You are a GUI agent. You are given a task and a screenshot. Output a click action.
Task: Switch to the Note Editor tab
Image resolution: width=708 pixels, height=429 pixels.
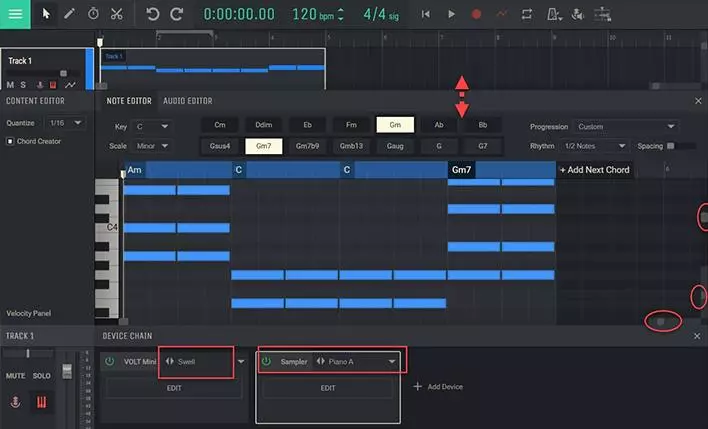[129, 101]
